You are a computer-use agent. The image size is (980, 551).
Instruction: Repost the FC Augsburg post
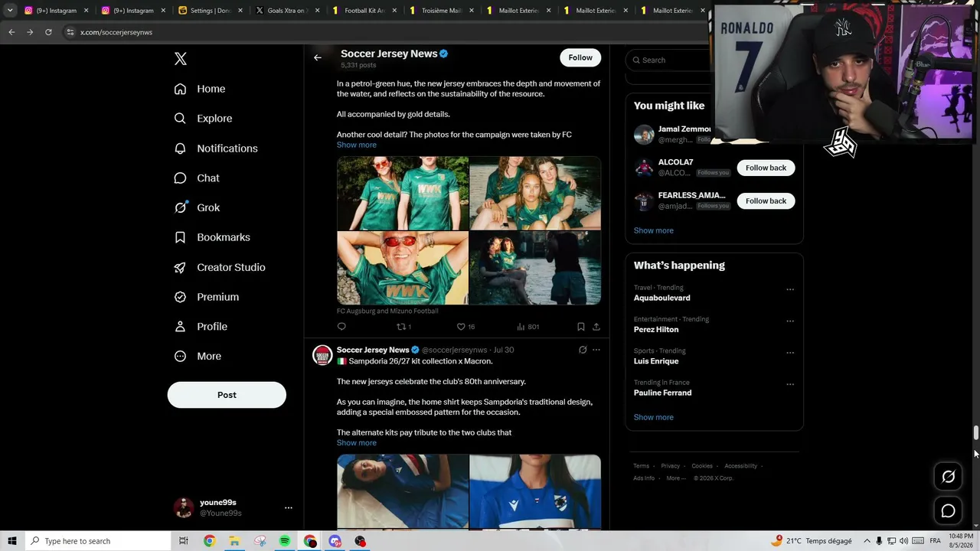tap(403, 327)
